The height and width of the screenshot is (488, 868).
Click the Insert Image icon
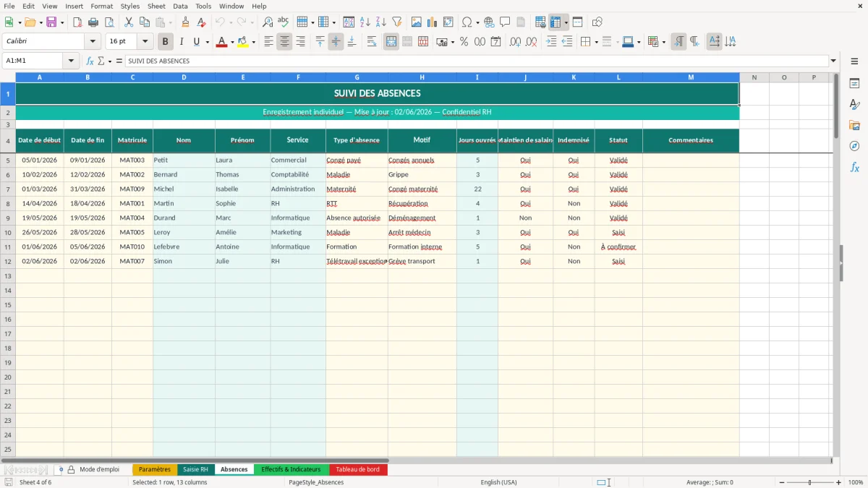tap(417, 22)
